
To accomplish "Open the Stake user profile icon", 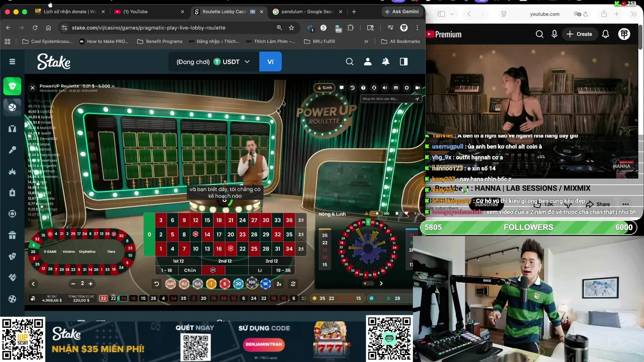I will click(368, 62).
